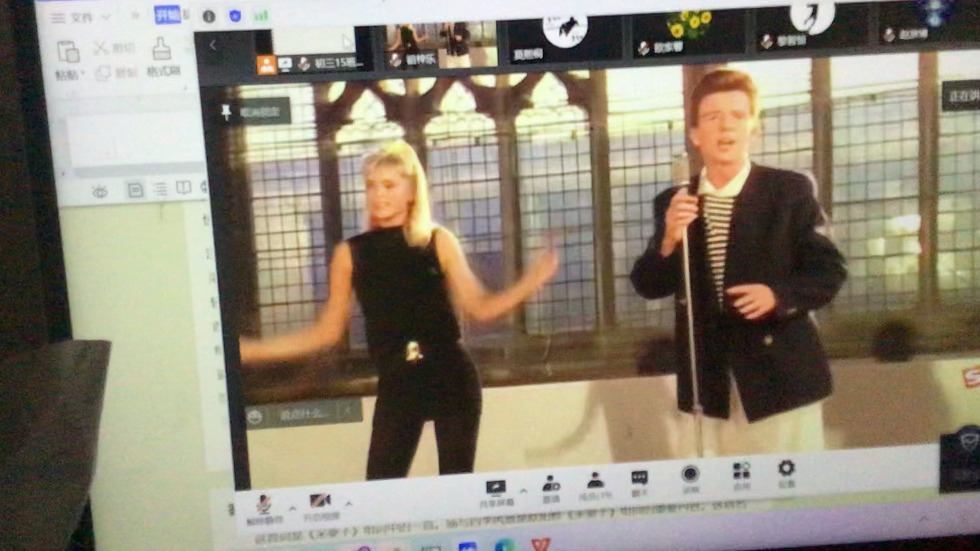Switch to the 开始 ribbon tab
Viewport: 980px width, 551px height.
pyautogui.click(x=167, y=15)
